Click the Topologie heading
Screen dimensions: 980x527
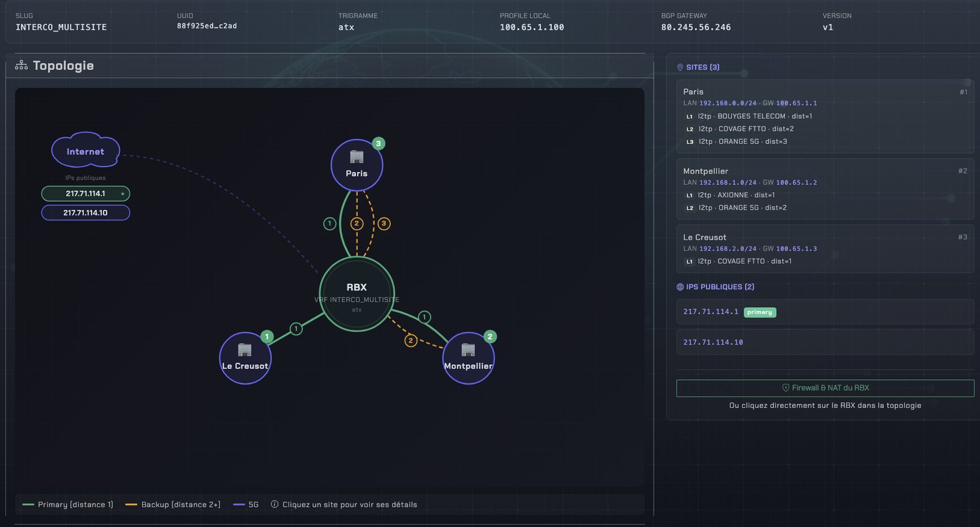pos(63,65)
